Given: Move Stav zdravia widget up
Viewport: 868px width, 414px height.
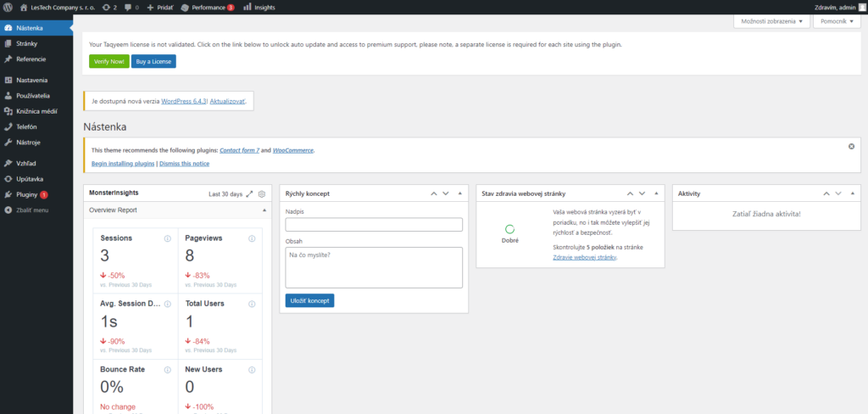Looking at the screenshot, I should point(630,193).
